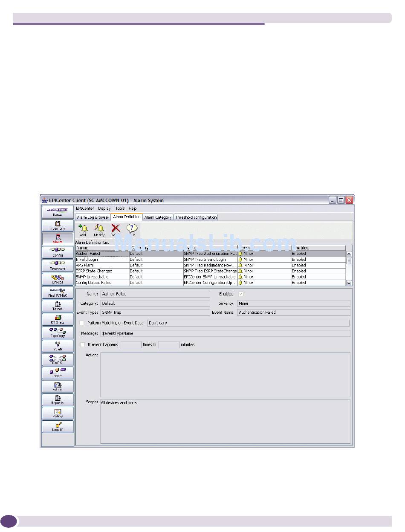This screenshot has width=405, height=532.
Task: Switch to Alarm Log Browser tab
Action: click(93, 217)
